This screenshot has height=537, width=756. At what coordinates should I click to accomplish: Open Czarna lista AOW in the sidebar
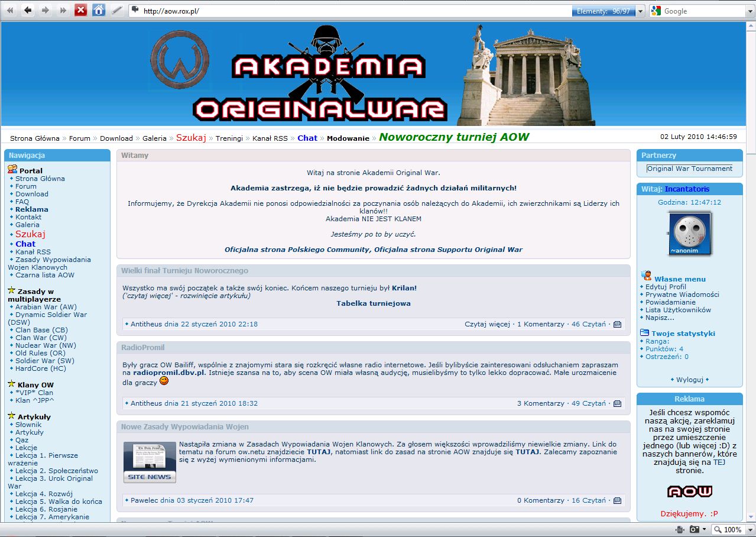(x=45, y=274)
